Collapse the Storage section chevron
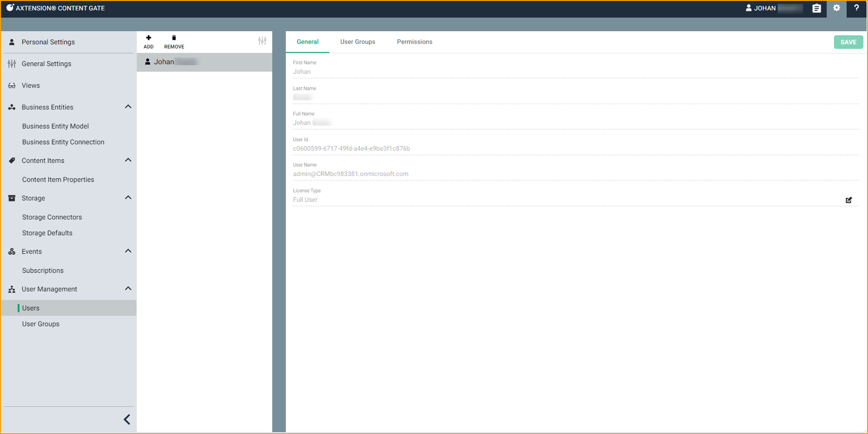 coord(128,198)
